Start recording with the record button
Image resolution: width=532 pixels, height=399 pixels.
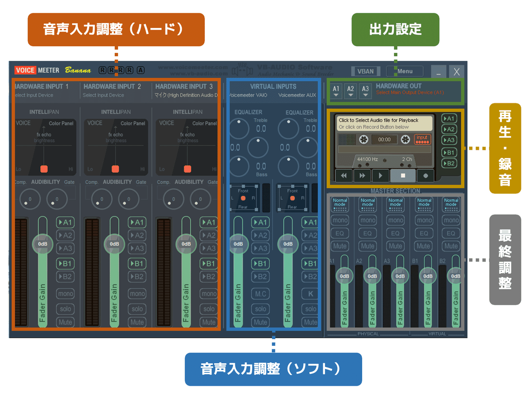(x=426, y=176)
